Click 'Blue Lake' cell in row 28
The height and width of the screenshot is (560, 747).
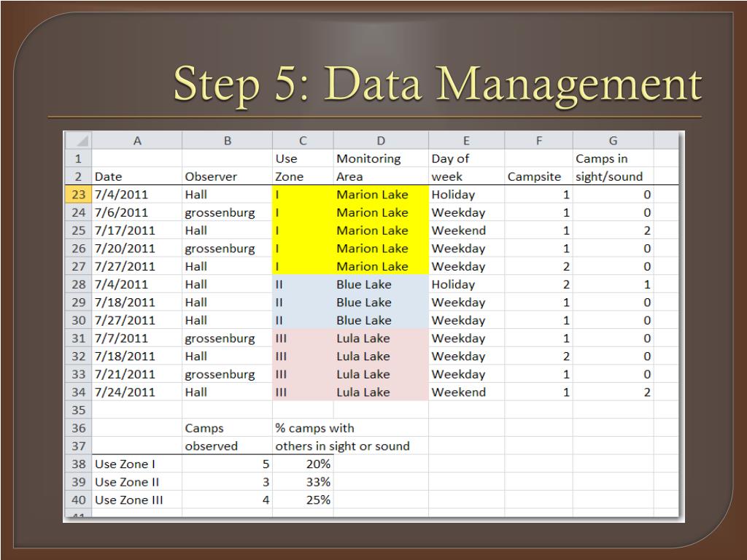[x=381, y=284]
